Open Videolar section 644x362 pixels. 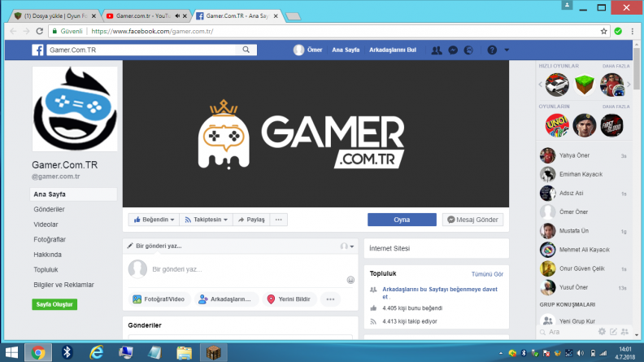[x=46, y=225]
